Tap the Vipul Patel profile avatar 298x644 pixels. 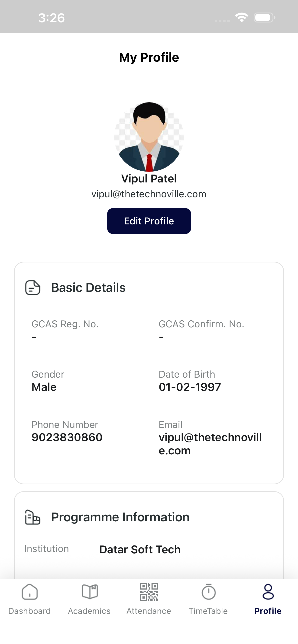149,137
